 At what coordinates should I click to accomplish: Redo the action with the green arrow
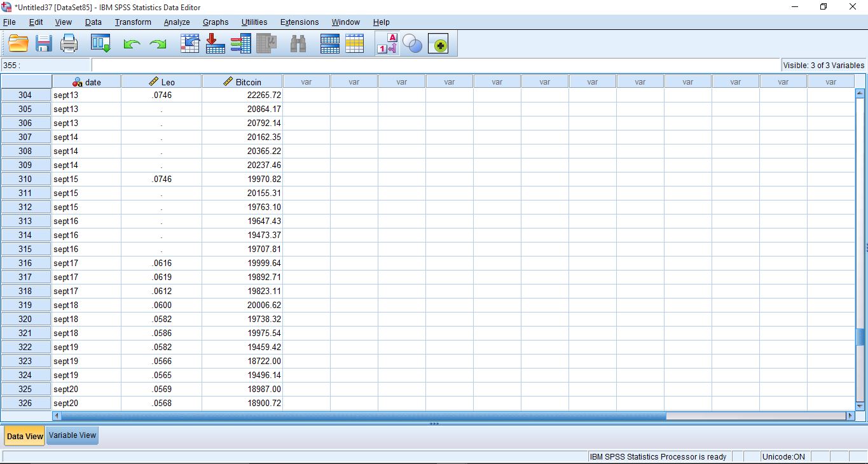157,44
